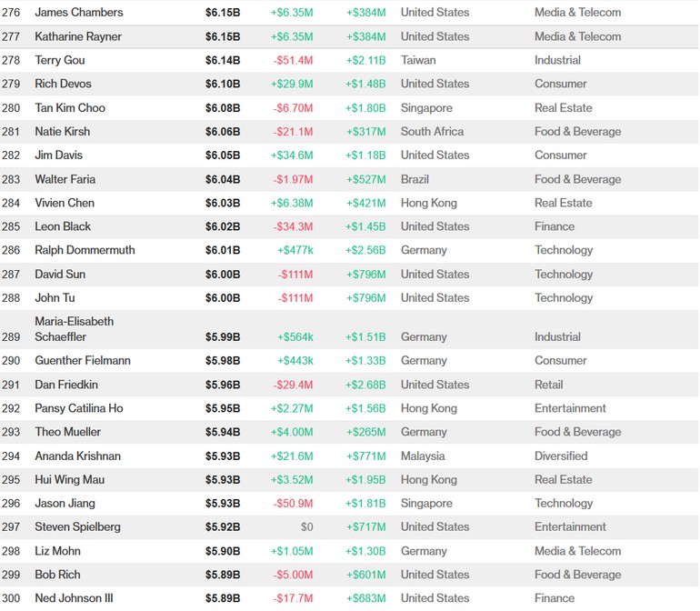Select Guenther Fielmann's entry
Viewport: 700px width, 611px height.
tap(83, 361)
